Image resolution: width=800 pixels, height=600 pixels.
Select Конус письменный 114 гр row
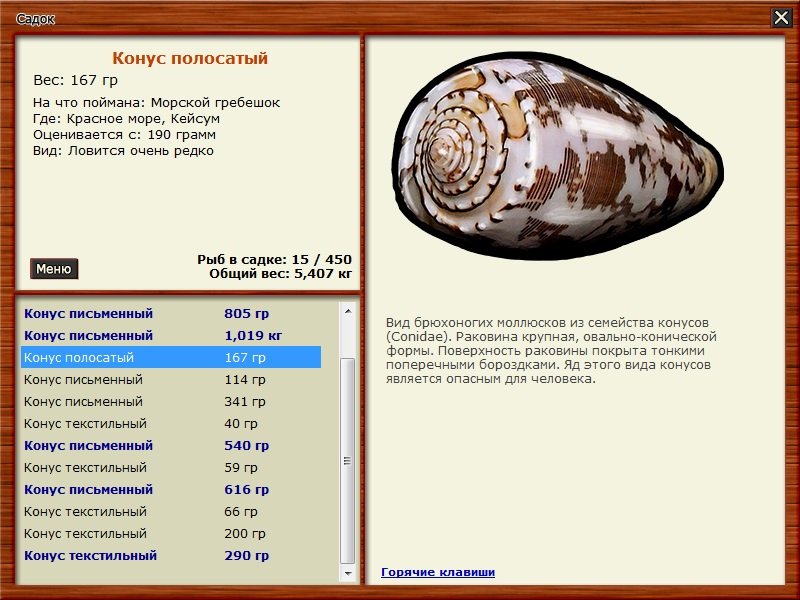[x=171, y=379]
